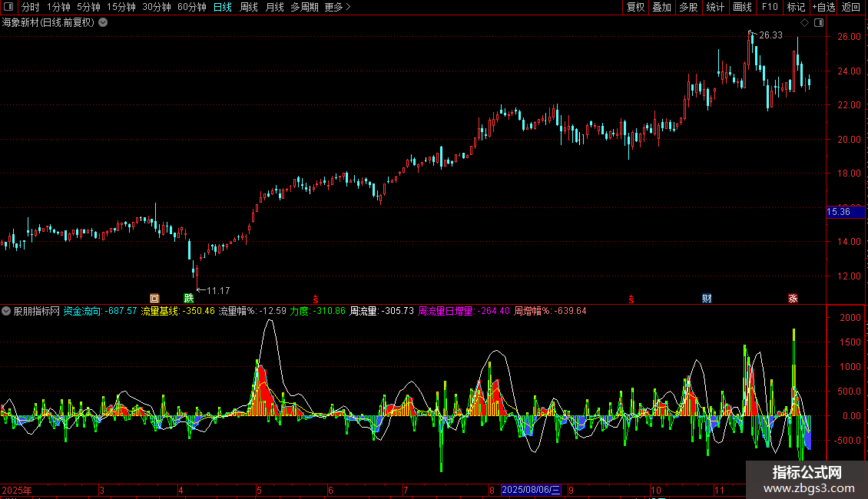Open the 涨 event marker icon
868x499 pixels.
click(x=793, y=298)
